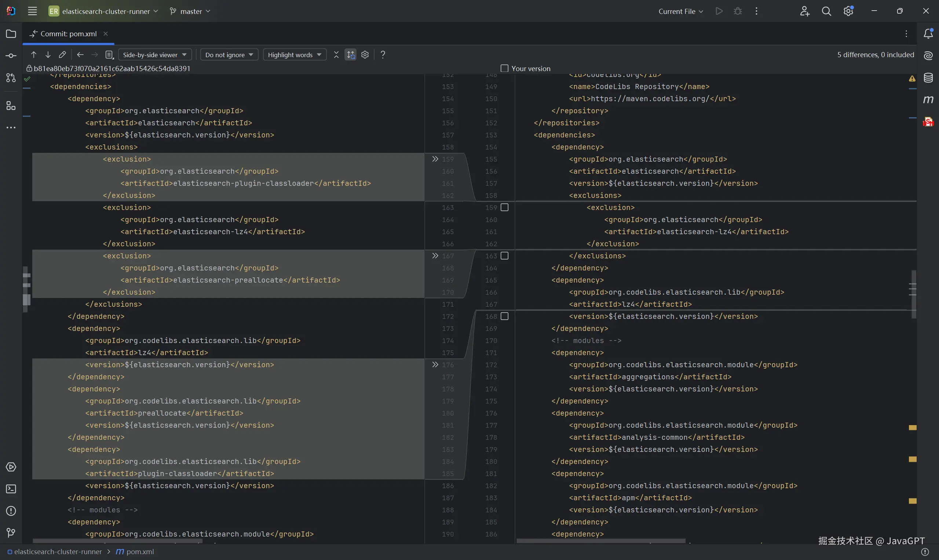Include the change at line 168
Screen dimensions: 939x560
point(504,316)
